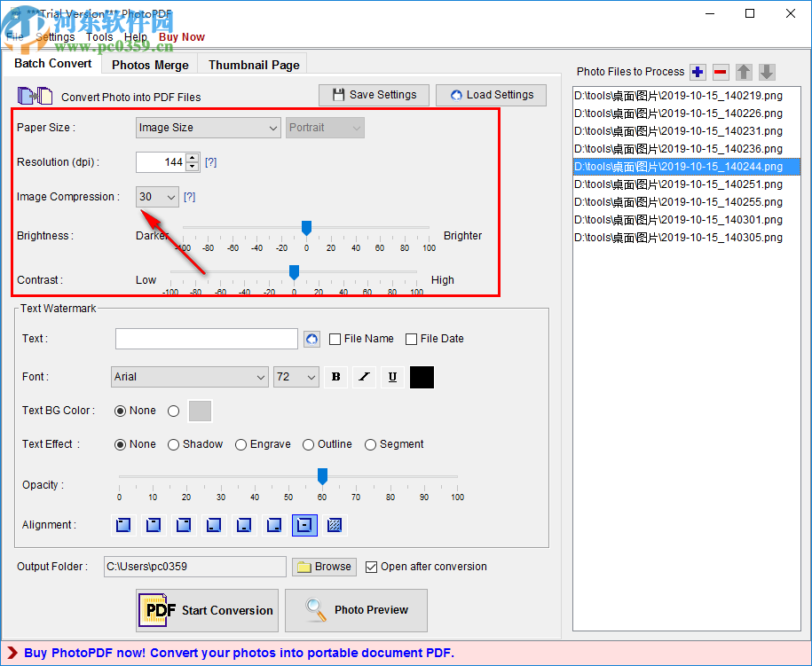This screenshot has height=666, width=812.
Task: Select the Shadow text effect radio button
Action: (x=173, y=444)
